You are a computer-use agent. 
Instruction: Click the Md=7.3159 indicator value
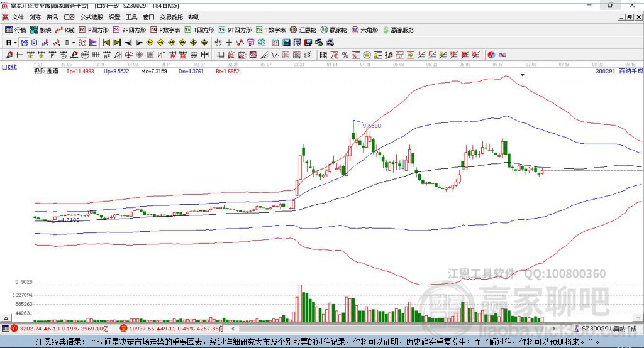click(x=154, y=72)
